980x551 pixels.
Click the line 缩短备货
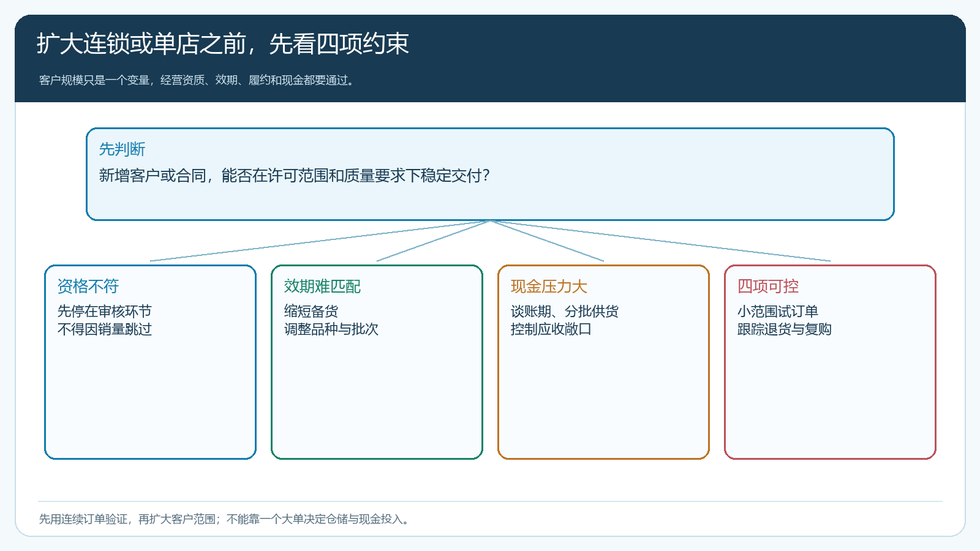coord(311,311)
